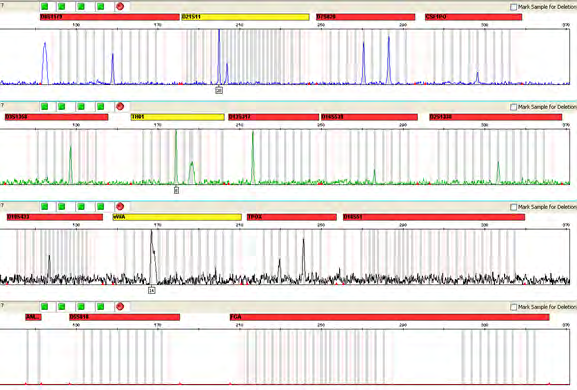577x390 pixels.
Task: Click allele label box under D21S11 peak
Action: 219,90
